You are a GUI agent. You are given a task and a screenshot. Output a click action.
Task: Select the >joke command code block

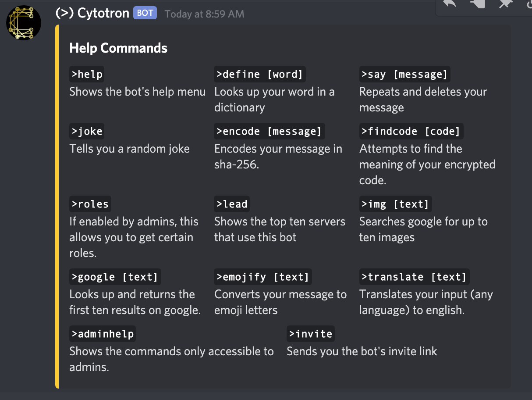(x=87, y=131)
